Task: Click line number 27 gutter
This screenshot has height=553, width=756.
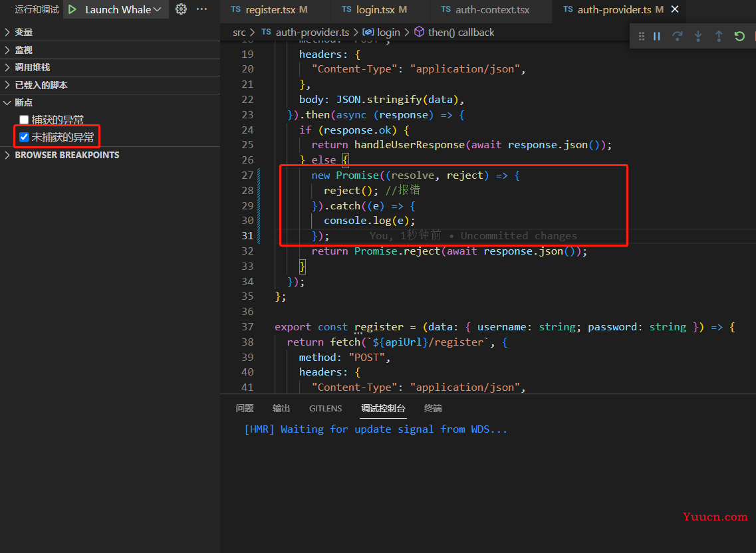Action: pyautogui.click(x=247, y=175)
